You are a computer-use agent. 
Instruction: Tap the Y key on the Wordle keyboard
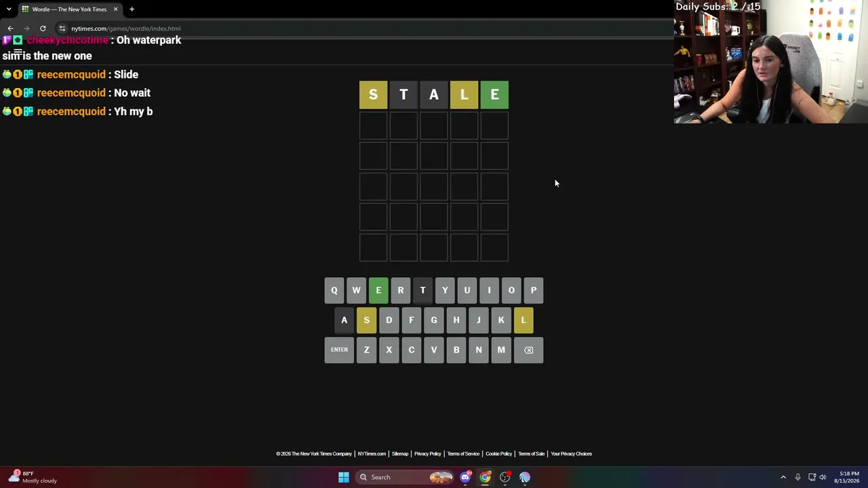[445, 290]
